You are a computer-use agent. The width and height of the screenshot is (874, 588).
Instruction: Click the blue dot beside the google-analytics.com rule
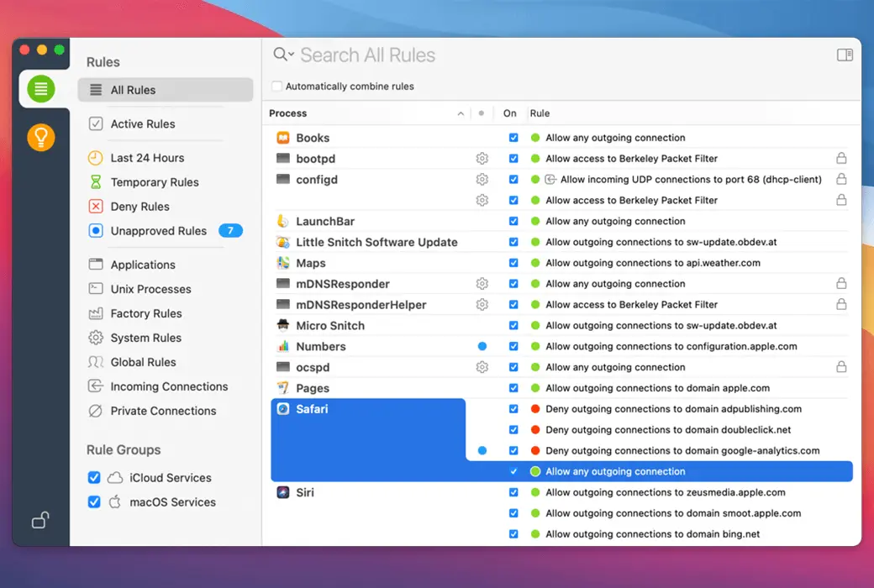pos(482,450)
